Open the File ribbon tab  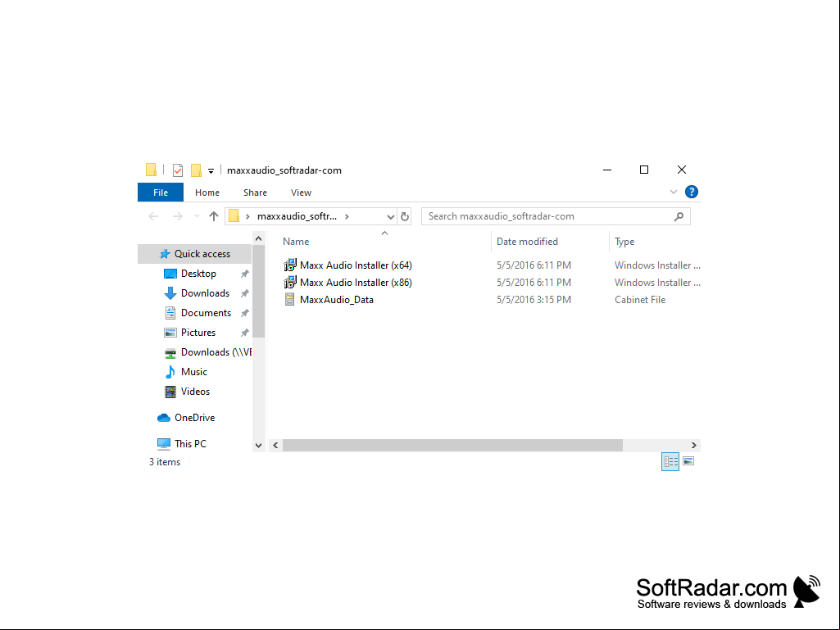pos(160,193)
